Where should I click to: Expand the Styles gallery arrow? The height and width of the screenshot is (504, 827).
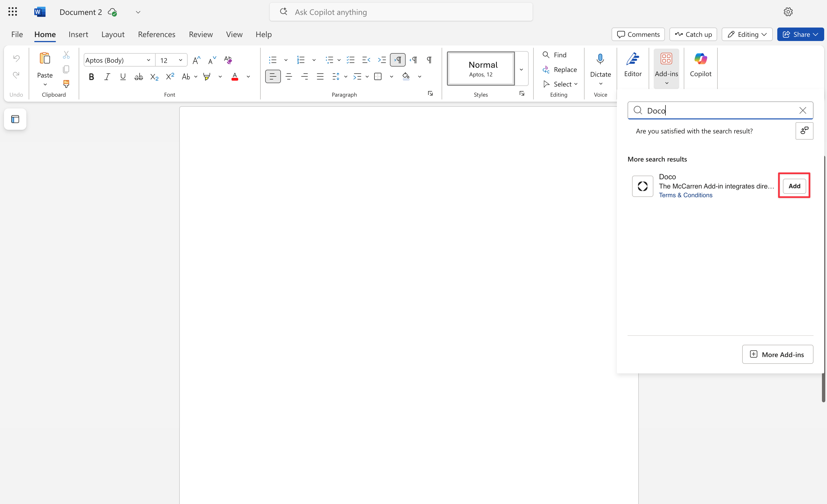[521, 69]
